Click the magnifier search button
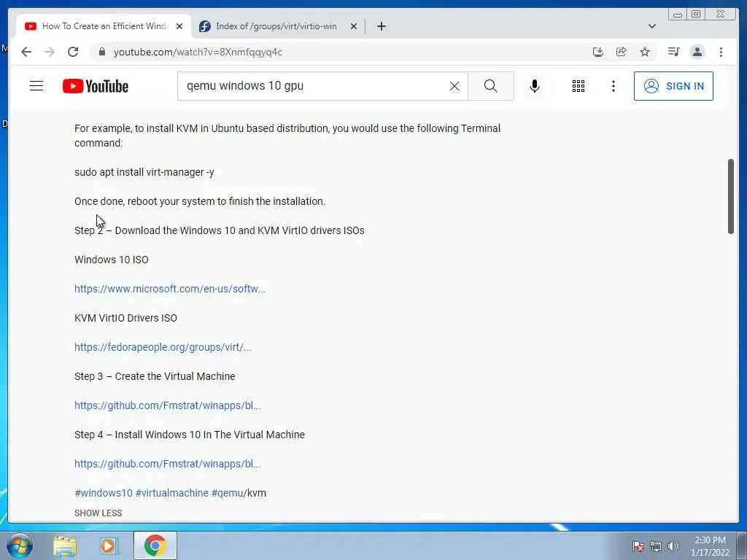The width and height of the screenshot is (747, 560). [491, 86]
